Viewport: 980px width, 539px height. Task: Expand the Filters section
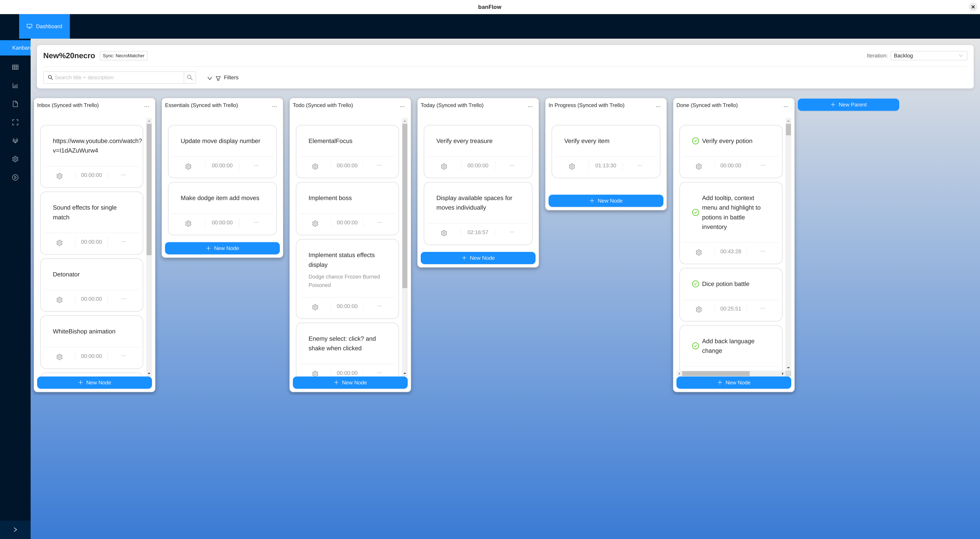(x=223, y=78)
